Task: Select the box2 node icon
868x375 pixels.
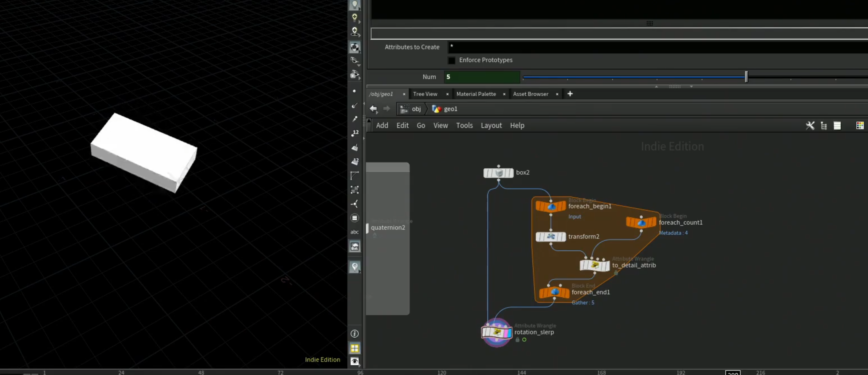Action: [x=498, y=173]
